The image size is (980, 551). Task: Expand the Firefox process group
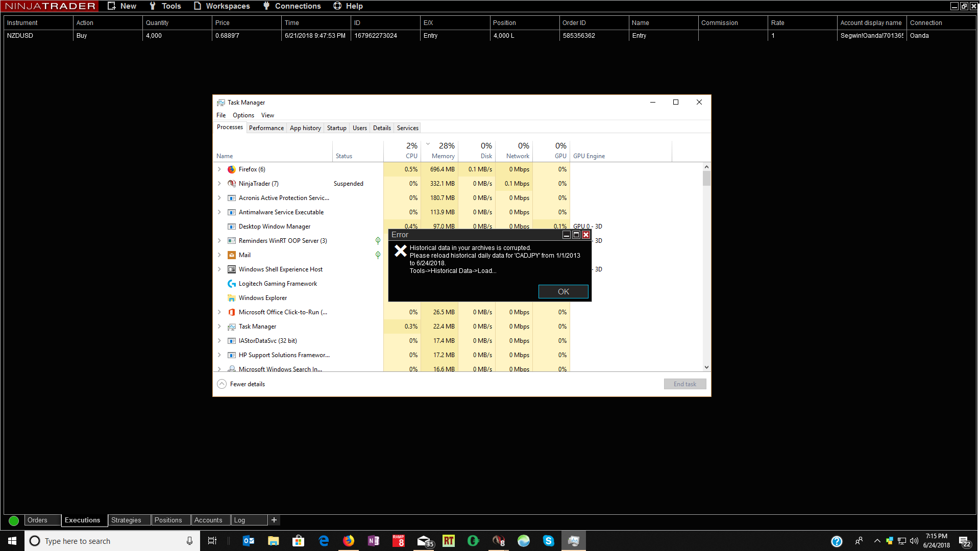pyautogui.click(x=219, y=169)
